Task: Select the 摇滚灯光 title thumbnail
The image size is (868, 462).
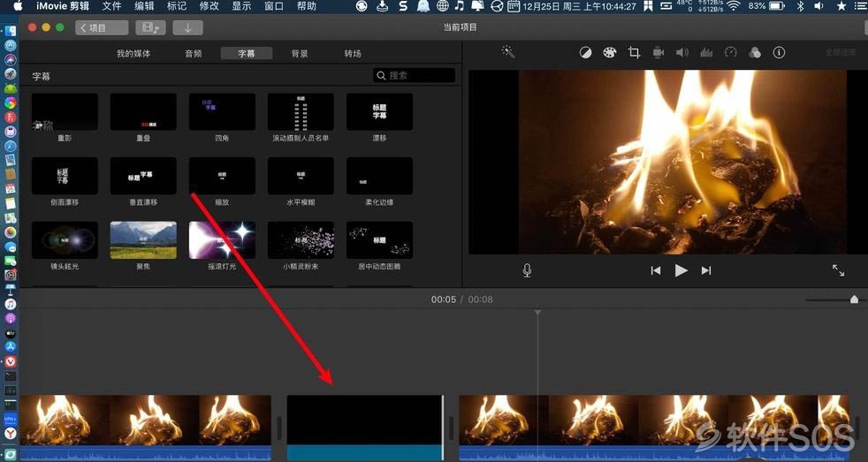Action: click(x=222, y=240)
